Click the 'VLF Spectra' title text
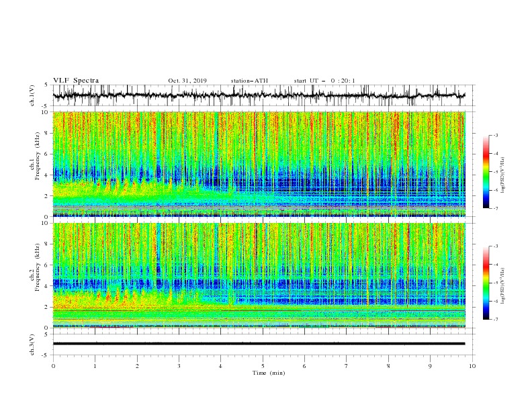 (76, 81)
